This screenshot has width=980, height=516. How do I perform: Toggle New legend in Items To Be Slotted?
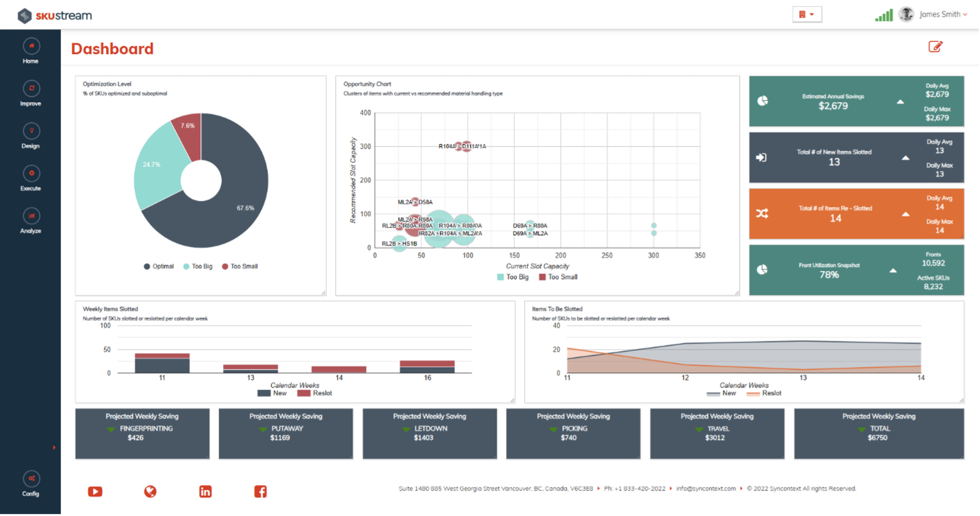tap(721, 393)
